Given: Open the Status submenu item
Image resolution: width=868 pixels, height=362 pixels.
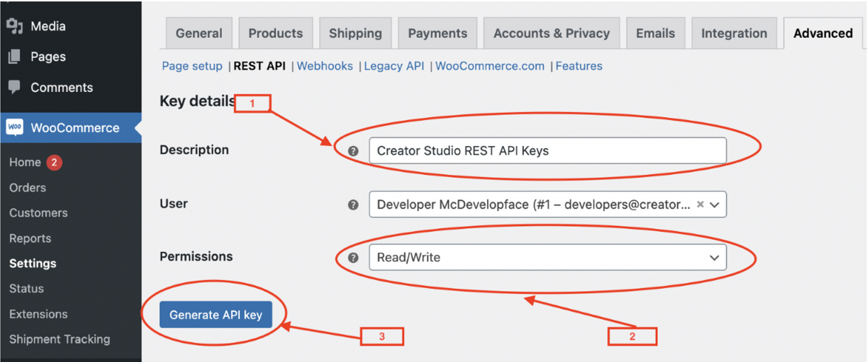Looking at the screenshot, I should tap(27, 289).
